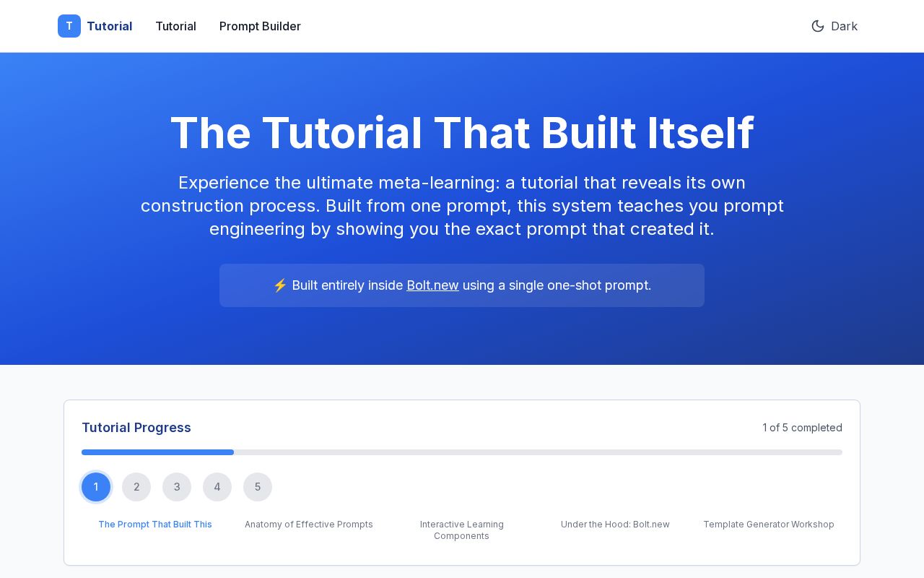The width and height of the screenshot is (924, 578).
Task: Open "The Prompt That Built This" step label
Action: pyautogui.click(x=155, y=525)
